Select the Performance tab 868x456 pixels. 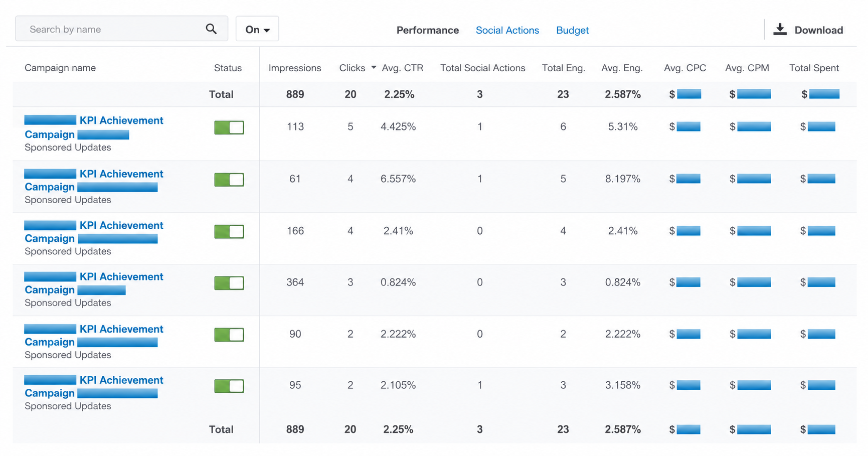[427, 30]
